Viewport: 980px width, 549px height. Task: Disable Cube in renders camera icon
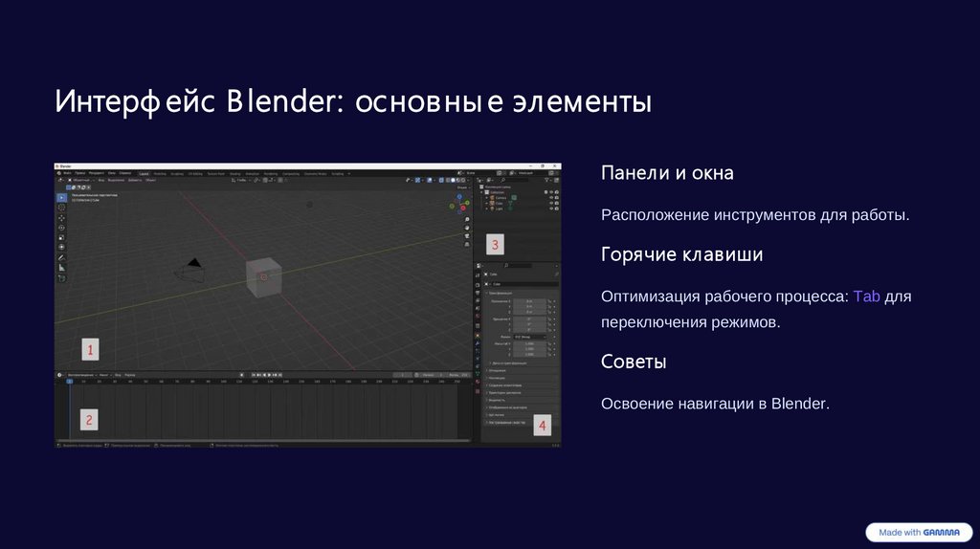(557, 203)
